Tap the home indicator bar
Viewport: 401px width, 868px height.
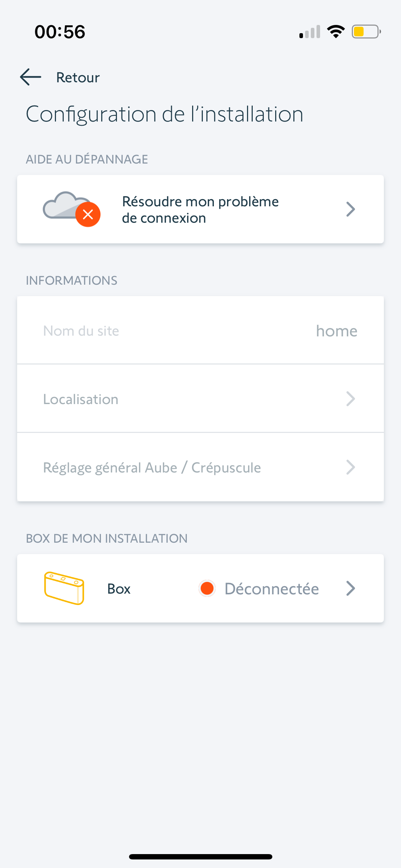tap(200, 857)
